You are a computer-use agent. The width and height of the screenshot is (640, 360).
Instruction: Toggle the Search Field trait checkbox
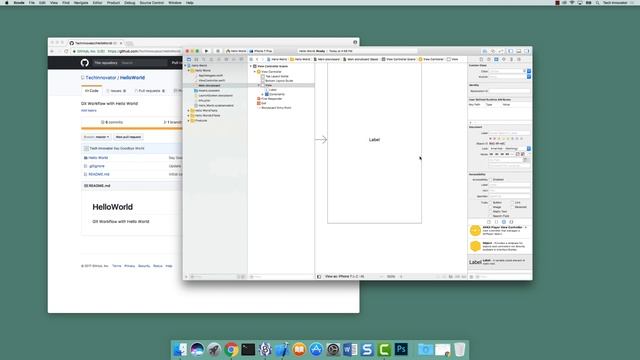[x=491, y=216]
